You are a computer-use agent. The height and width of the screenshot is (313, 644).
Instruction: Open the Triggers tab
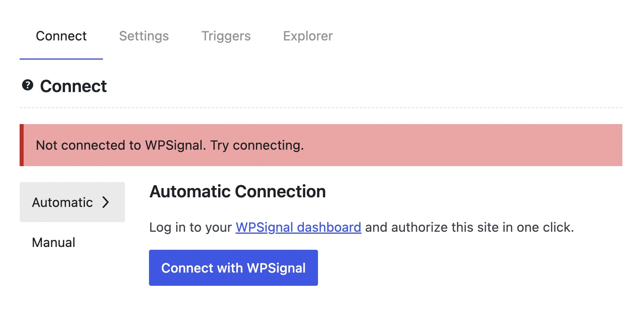tap(226, 36)
